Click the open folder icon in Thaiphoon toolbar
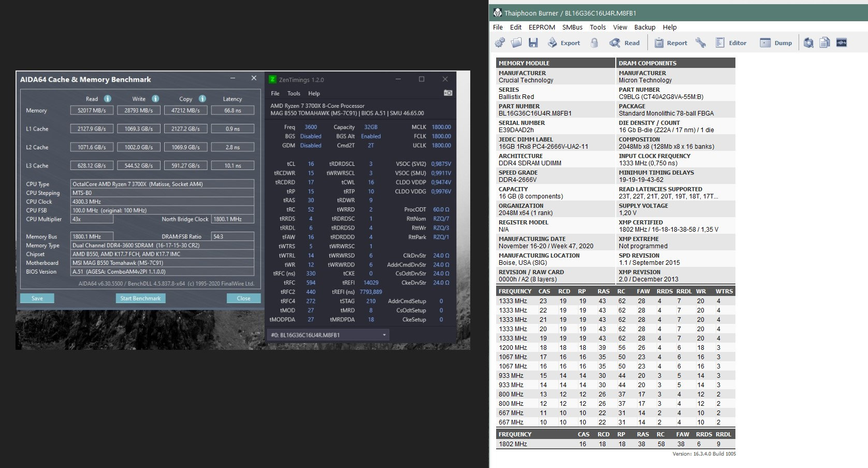Image resolution: width=868 pixels, height=468 pixels. click(516, 43)
